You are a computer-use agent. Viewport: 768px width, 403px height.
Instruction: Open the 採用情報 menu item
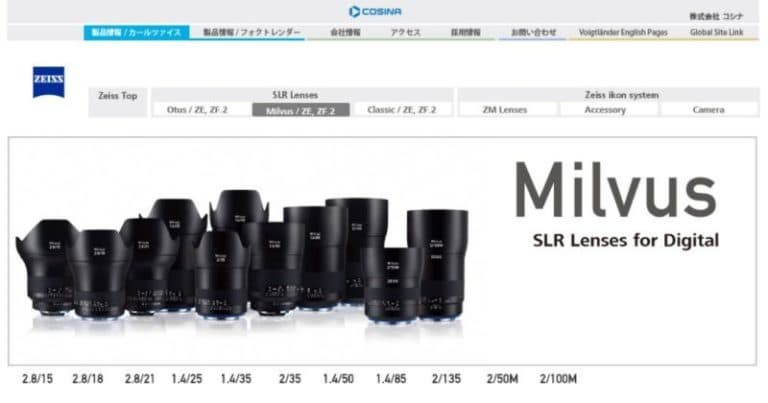pyautogui.click(x=465, y=32)
